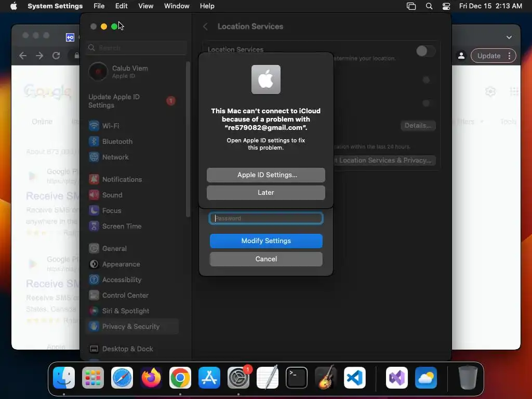
Task: Open Chrome three-dot menu
Action: (x=509, y=56)
